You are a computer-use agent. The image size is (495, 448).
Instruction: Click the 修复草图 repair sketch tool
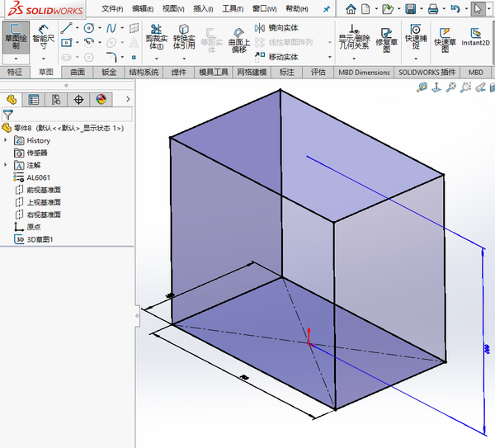386,40
